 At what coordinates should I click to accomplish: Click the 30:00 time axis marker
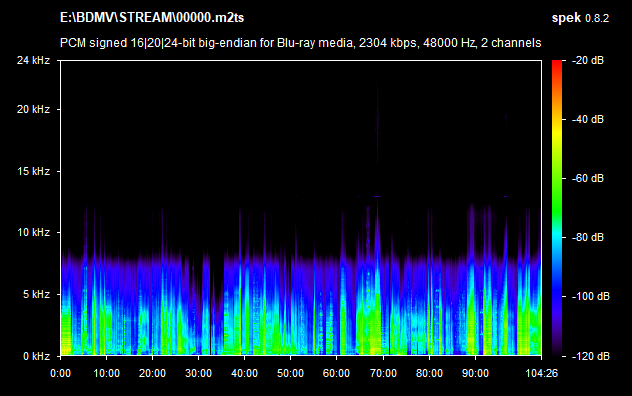(198, 373)
